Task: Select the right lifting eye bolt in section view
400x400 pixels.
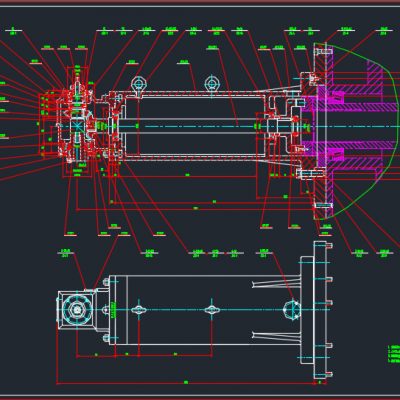Action: tap(212, 85)
